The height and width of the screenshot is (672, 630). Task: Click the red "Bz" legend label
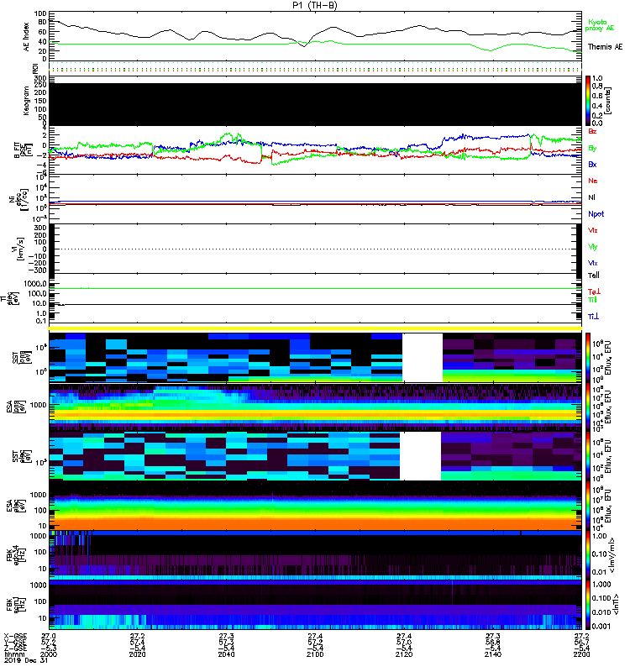pos(592,132)
